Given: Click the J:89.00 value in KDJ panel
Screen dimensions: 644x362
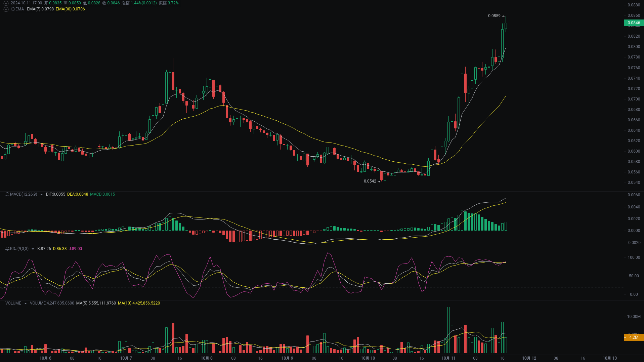Looking at the screenshot, I should coord(76,249).
